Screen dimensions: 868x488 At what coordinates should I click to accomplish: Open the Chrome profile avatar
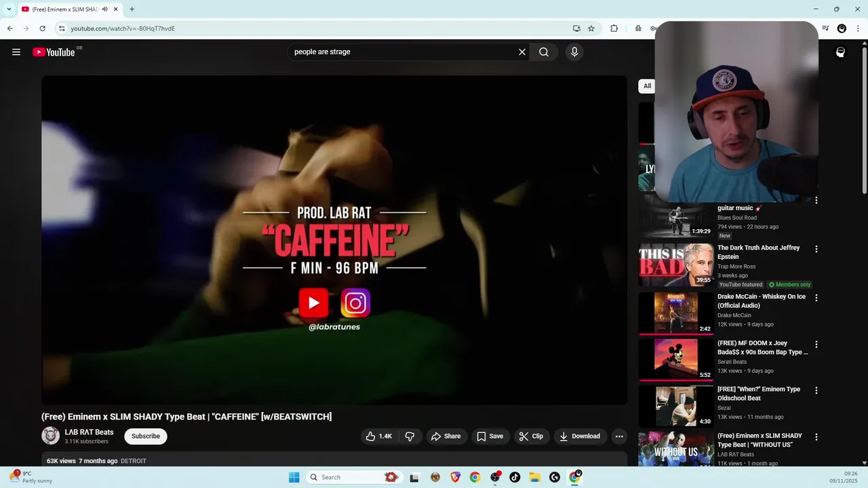[x=842, y=28]
